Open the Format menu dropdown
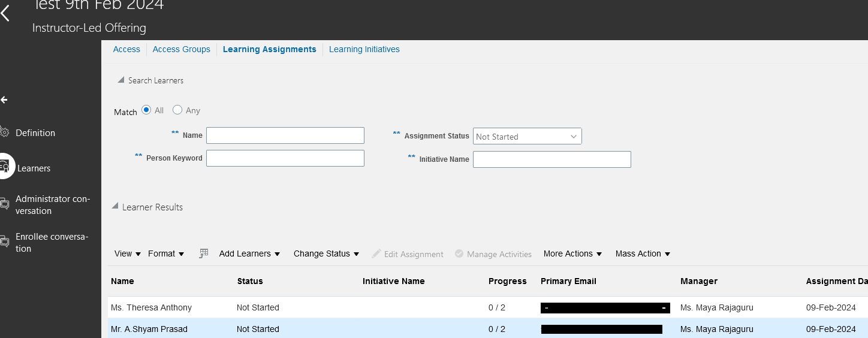The height and width of the screenshot is (338, 868). point(166,253)
